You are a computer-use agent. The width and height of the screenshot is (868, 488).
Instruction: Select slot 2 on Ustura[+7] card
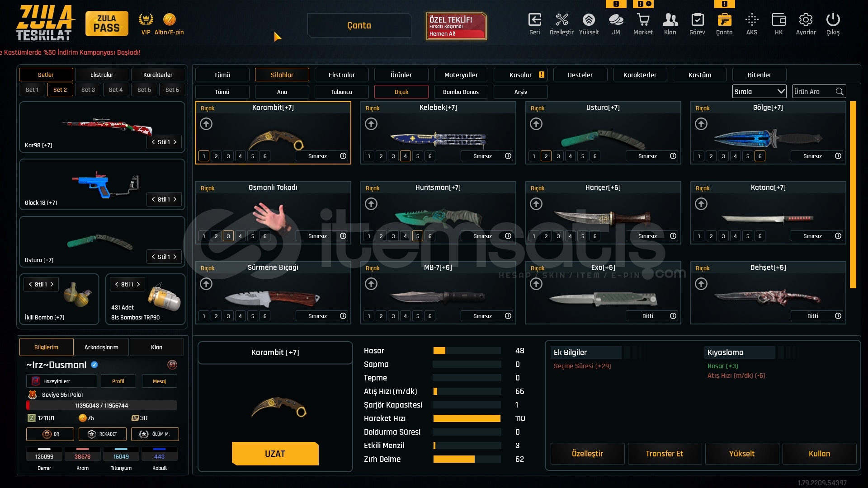pos(546,156)
